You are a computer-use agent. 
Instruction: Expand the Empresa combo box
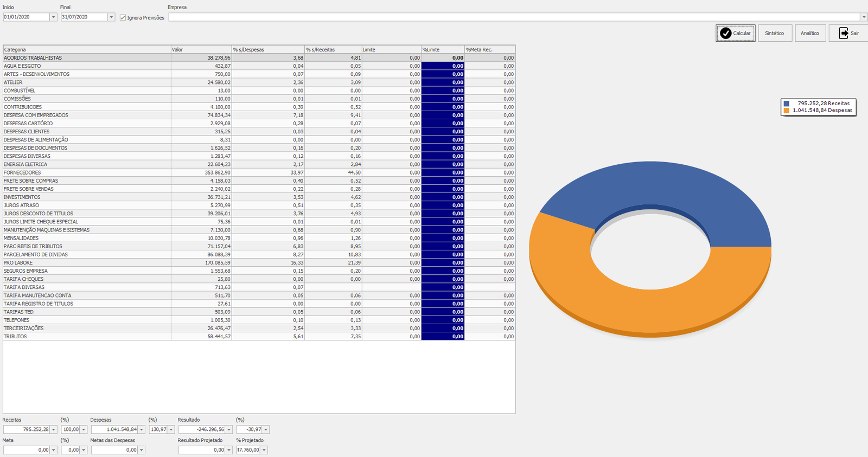point(864,17)
